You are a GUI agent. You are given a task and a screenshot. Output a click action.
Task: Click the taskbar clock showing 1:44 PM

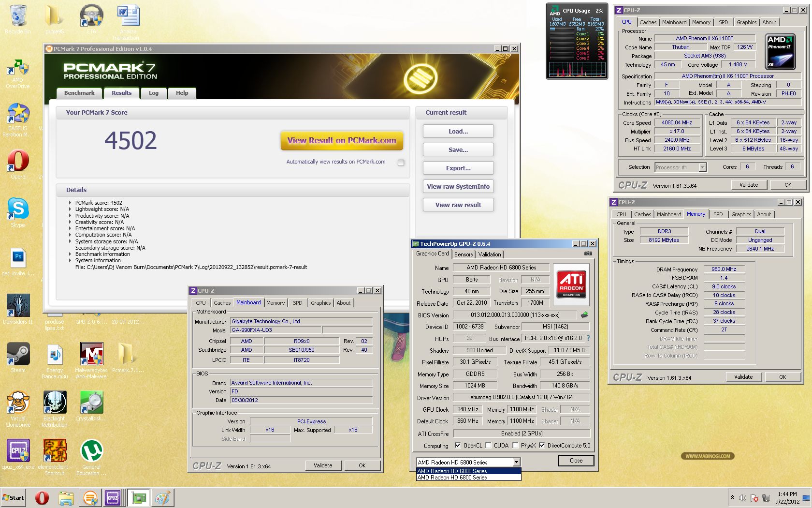point(787,498)
